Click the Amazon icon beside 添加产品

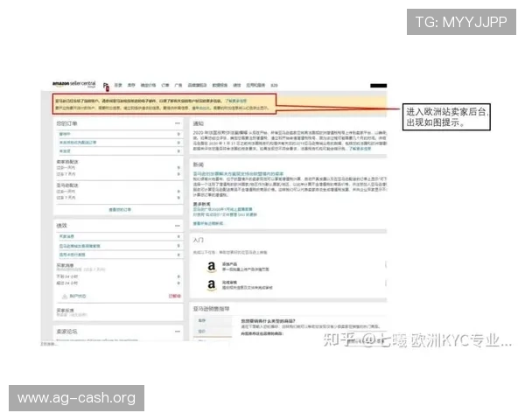(211, 267)
